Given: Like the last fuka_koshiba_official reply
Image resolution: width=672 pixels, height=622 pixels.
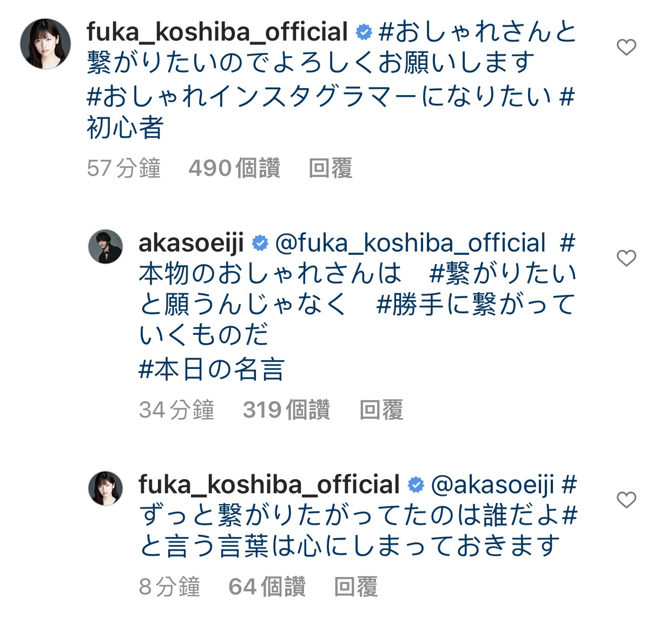Looking at the screenshot, I should tap(627, 500).
